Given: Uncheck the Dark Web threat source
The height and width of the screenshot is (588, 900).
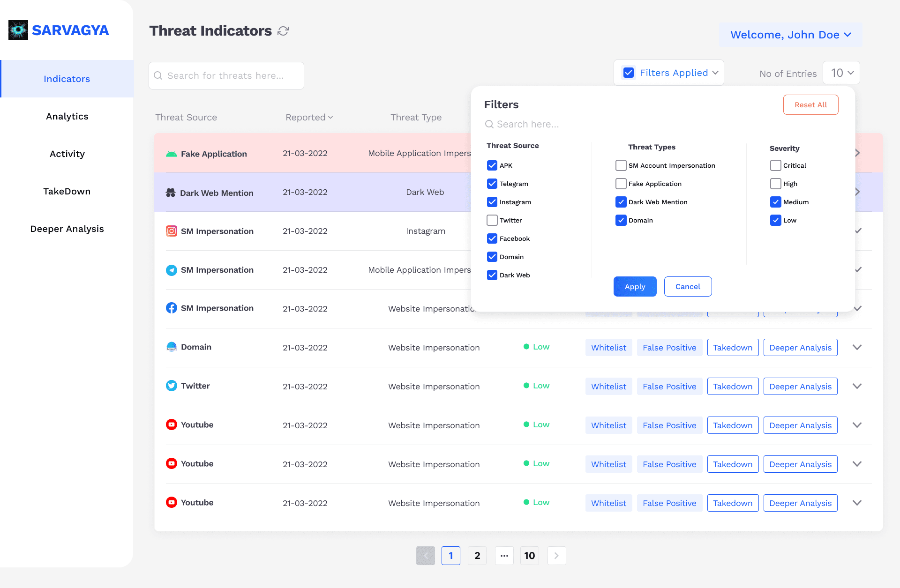Looking at the screenshot, I should click(x=492, y=275).
